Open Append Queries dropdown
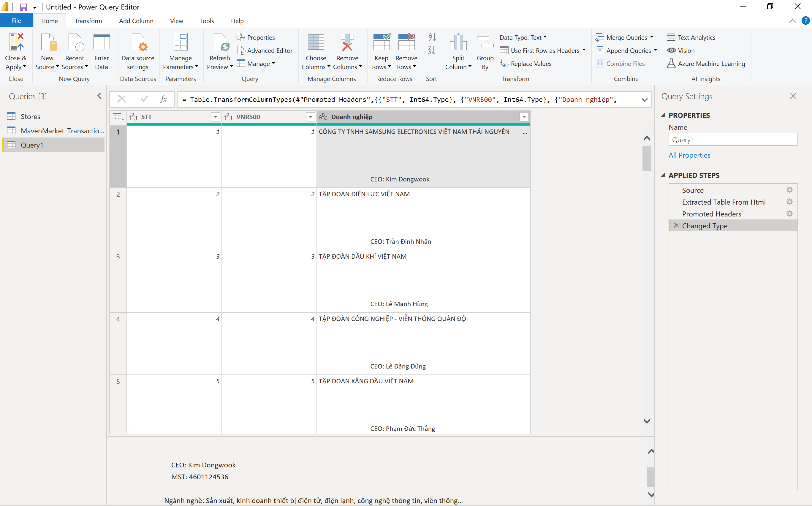 pyautogui.click(x=656, y=50)
